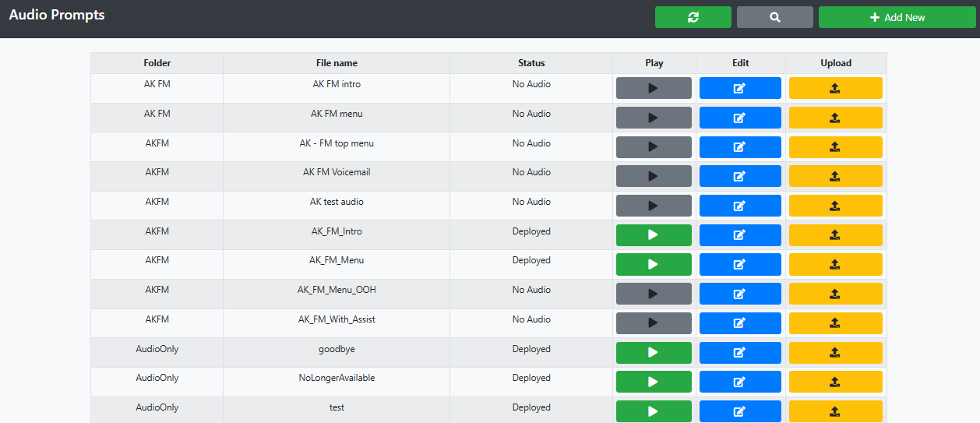Play the deployed goodbye audio
980x423 pixels.
click(654, 353)
